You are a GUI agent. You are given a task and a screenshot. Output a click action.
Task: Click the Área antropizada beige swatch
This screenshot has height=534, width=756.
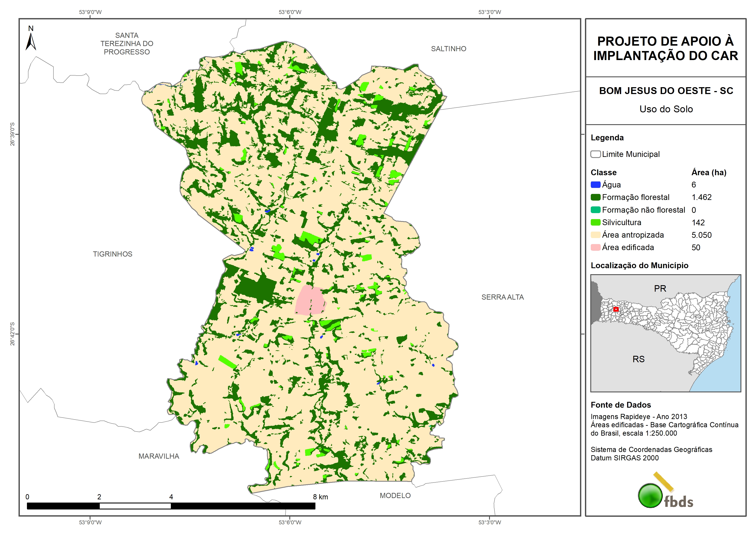pos(595,235)
